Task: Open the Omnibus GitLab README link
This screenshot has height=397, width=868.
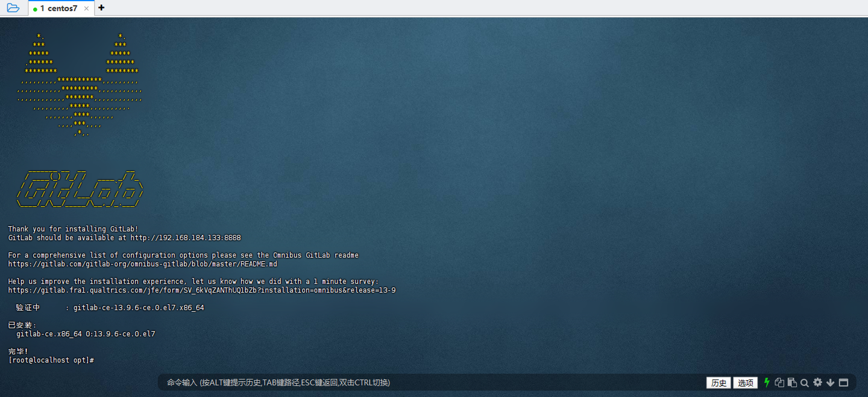Action: pyautogui.click(x=142, y=264)
